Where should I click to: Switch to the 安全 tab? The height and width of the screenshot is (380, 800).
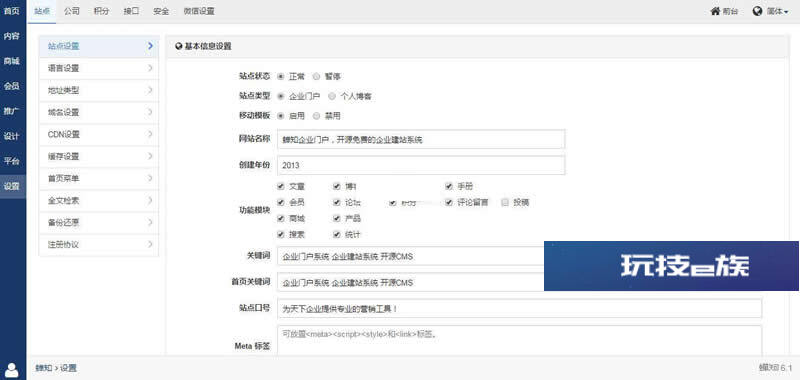pos(161,11)
